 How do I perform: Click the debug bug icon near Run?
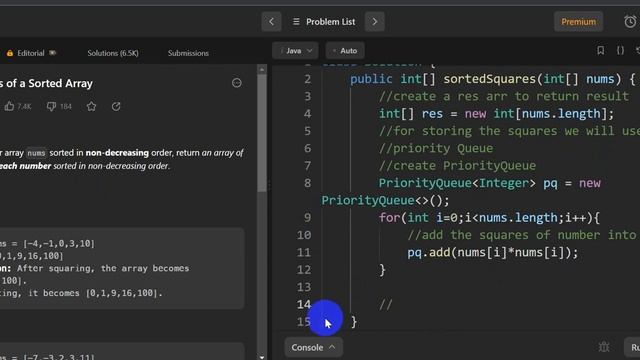point(604,347)
